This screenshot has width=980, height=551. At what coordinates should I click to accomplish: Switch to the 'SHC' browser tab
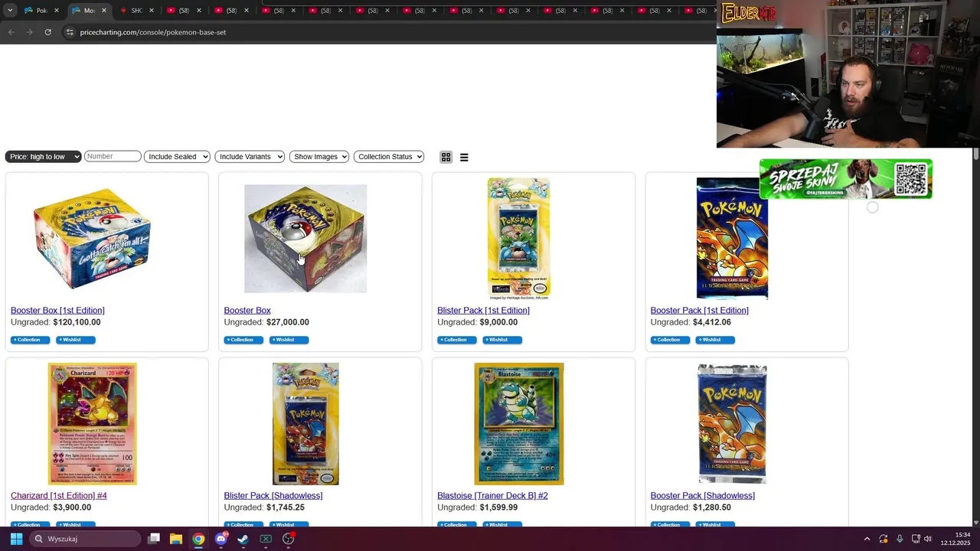pos(136,11)
